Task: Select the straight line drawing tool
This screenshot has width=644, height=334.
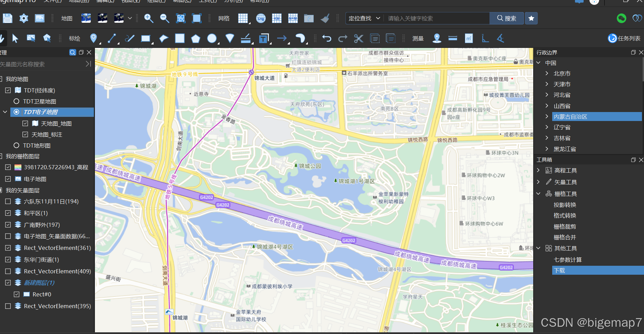Action: [111, 38]
